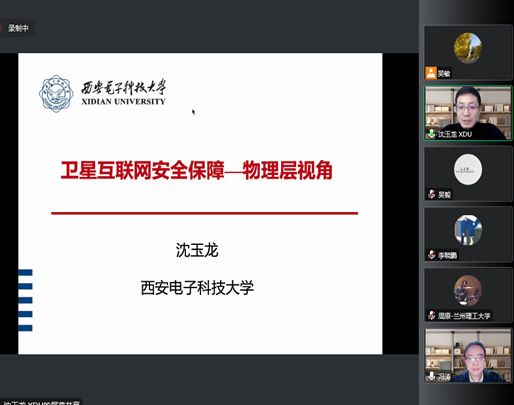Click the 吴敏 participant name label
Viewport: 514px width, 405px height.
tap(444, 73)
